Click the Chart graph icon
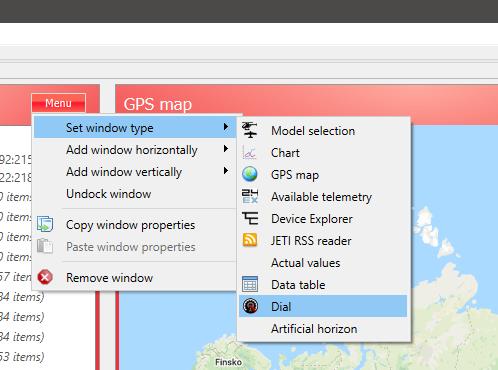The width and height of the screenshot is (498, 370). 249,152
